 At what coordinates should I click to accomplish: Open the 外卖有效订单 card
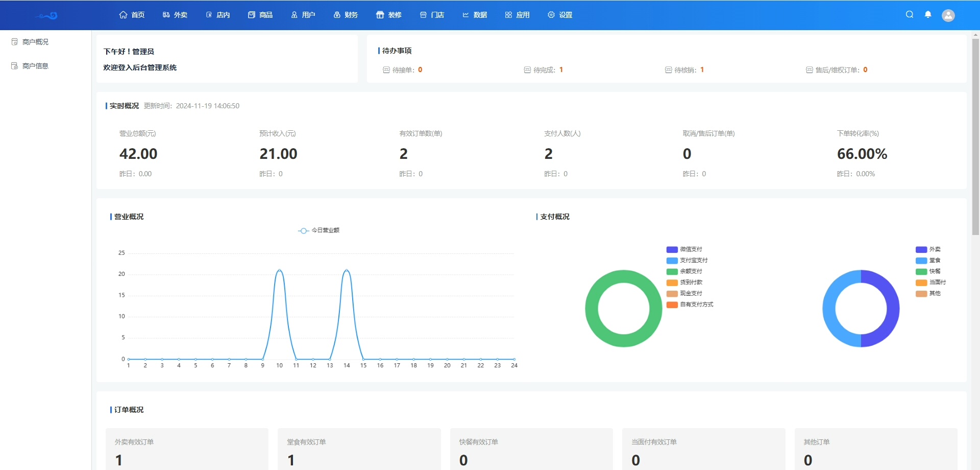[187, 449]
